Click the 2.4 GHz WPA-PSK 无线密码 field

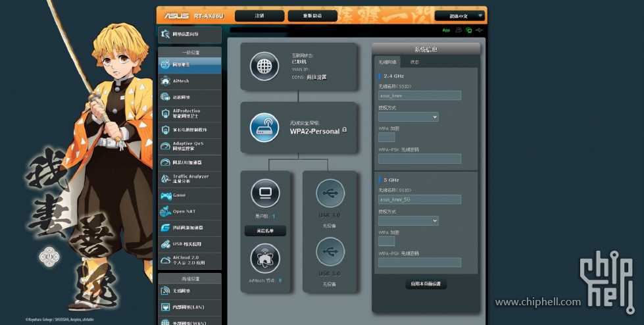420,159
